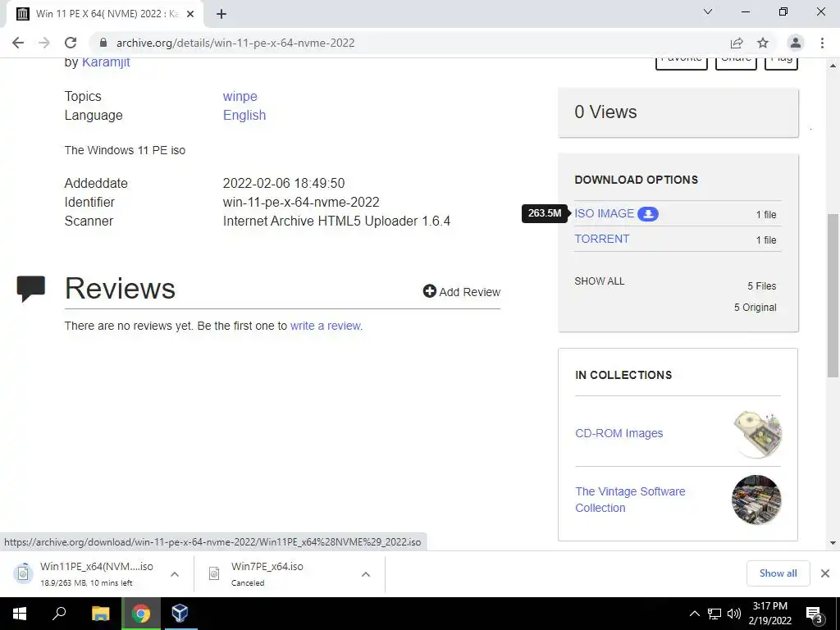Open Chrome profile avatar
The image size is (840, 630).
click(x=796, y=43)
